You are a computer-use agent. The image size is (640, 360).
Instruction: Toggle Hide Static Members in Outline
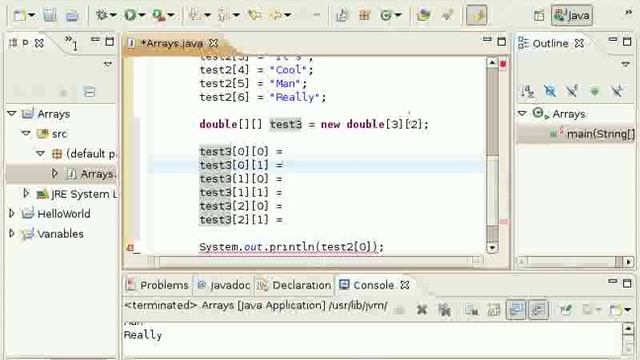click(572, 91)
